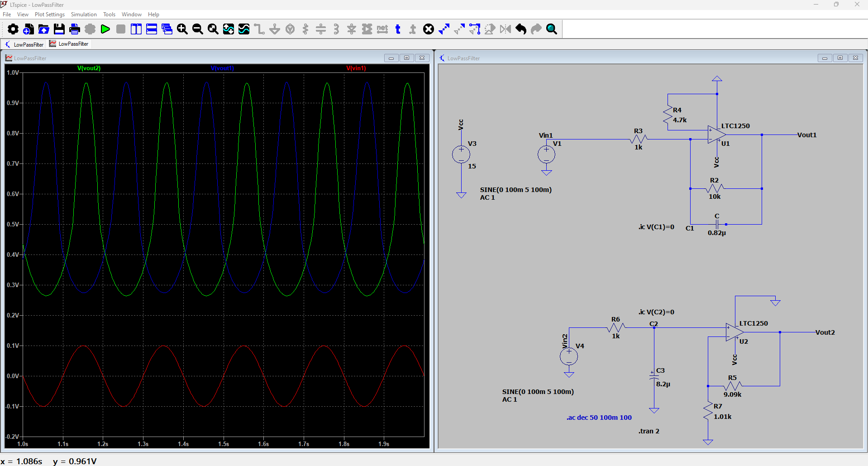Click the Zoom In magnifier icon
This screenshot has width=868, height=466.
(182, 29)
